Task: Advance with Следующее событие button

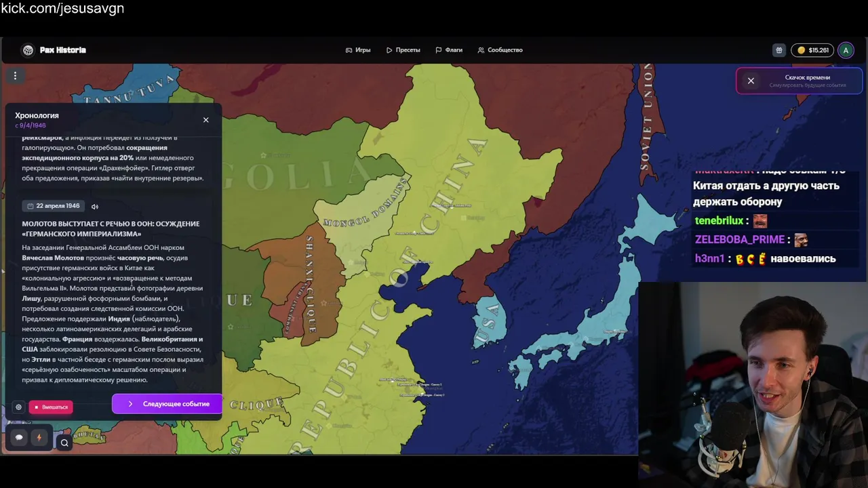Action: point(167,404)
